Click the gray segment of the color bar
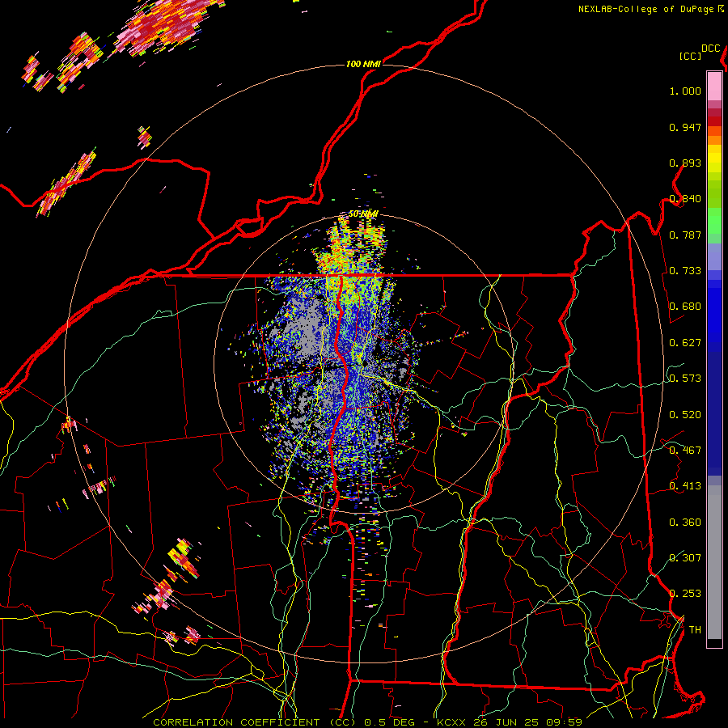The height and width of the screenshot is (728, 728). click(x=714, y=562)
